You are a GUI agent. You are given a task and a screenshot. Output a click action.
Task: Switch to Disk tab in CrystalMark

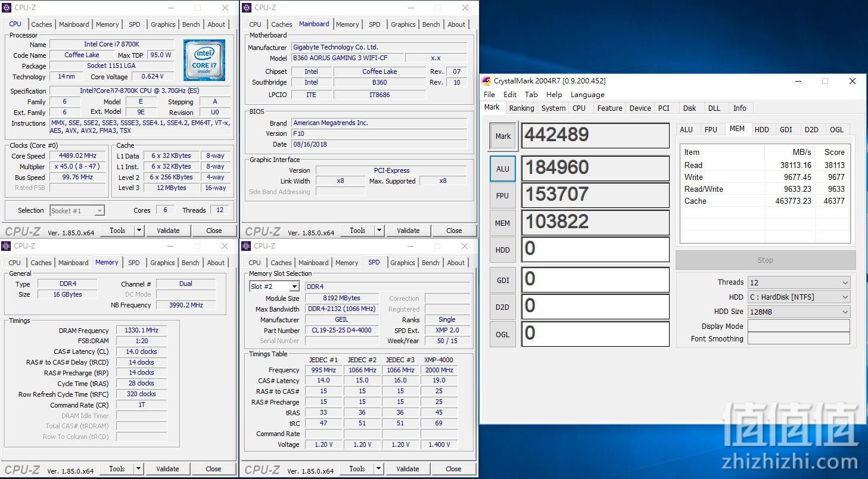[689, 108]
